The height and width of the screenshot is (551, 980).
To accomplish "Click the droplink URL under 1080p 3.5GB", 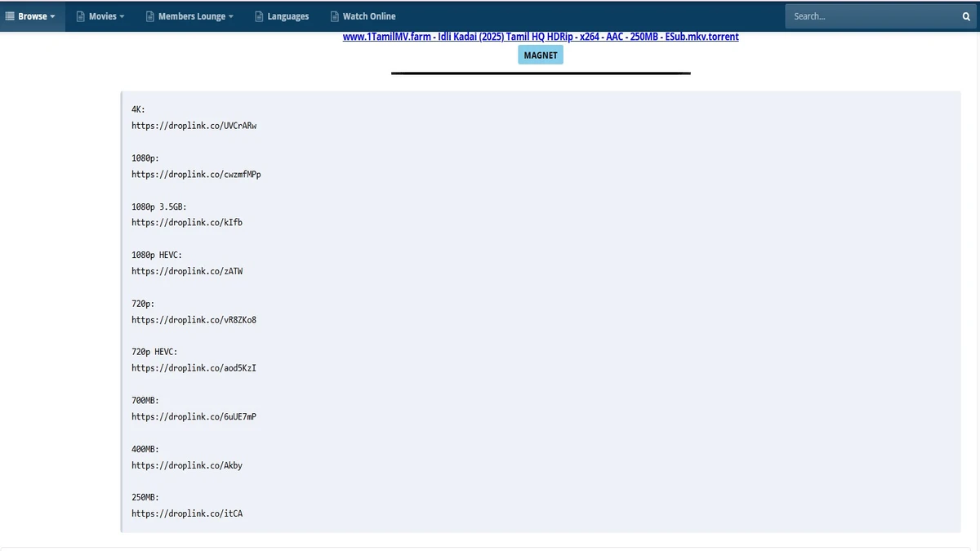I will [x=187, y=222].
